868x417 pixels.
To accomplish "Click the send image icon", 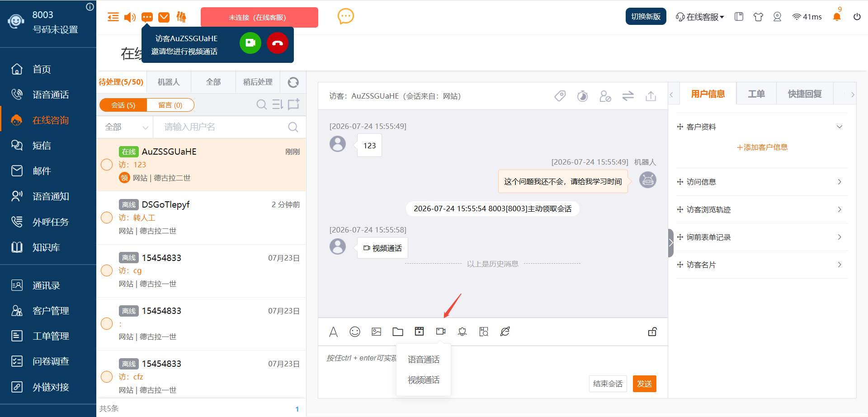I will (x=376, y=332).
